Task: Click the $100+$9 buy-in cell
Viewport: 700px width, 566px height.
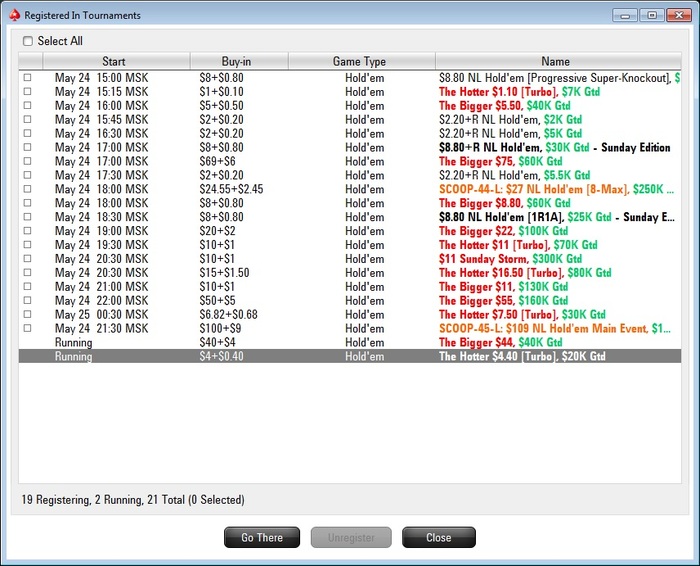Action: [220, 329]
